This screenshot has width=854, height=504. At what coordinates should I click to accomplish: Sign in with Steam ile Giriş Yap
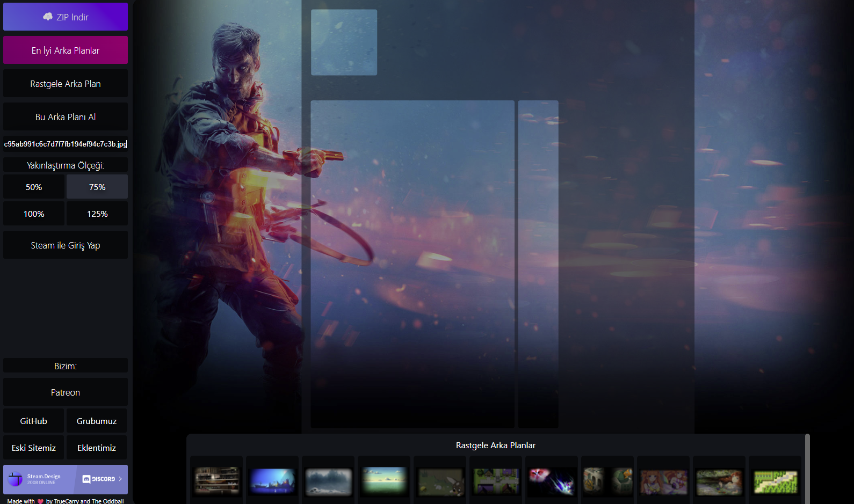point(66,245)
